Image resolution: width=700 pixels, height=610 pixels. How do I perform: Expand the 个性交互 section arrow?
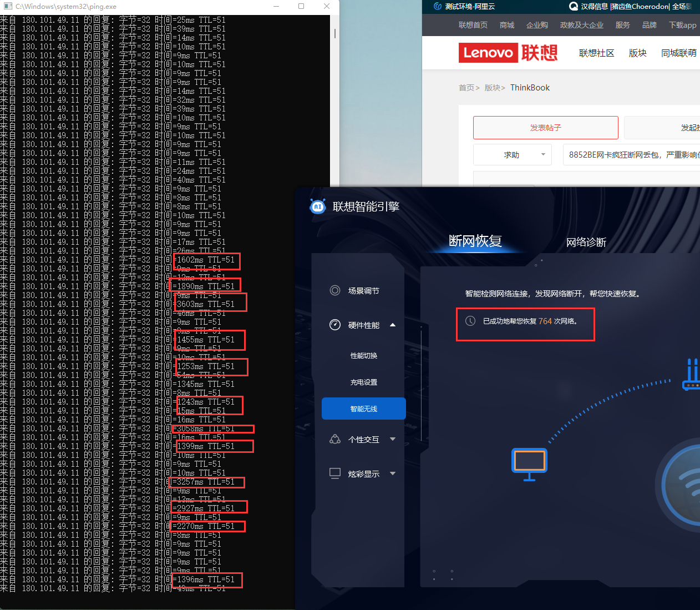click(x=393, y=439)
